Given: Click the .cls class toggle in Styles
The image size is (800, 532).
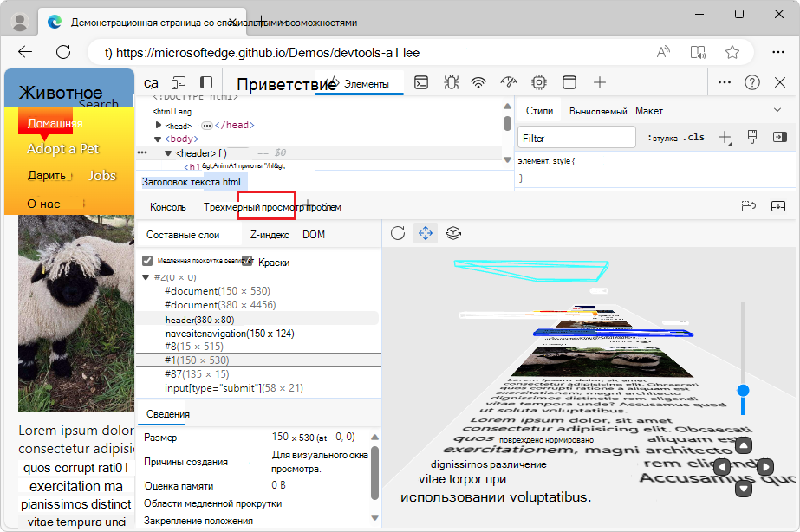Looking at the screenshot, I should [693, 136].
